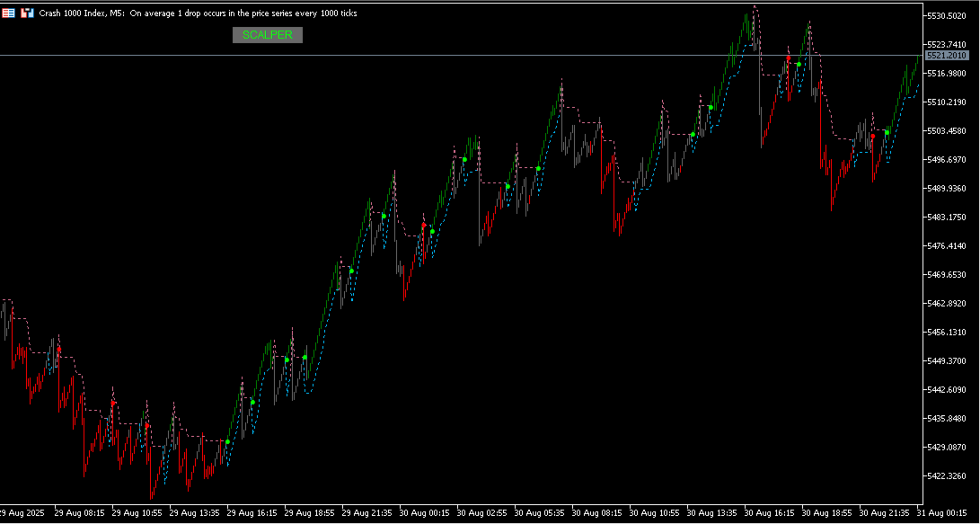
Task: Click the 30 Aug 00:15 time label
Action: pos(424,512)
